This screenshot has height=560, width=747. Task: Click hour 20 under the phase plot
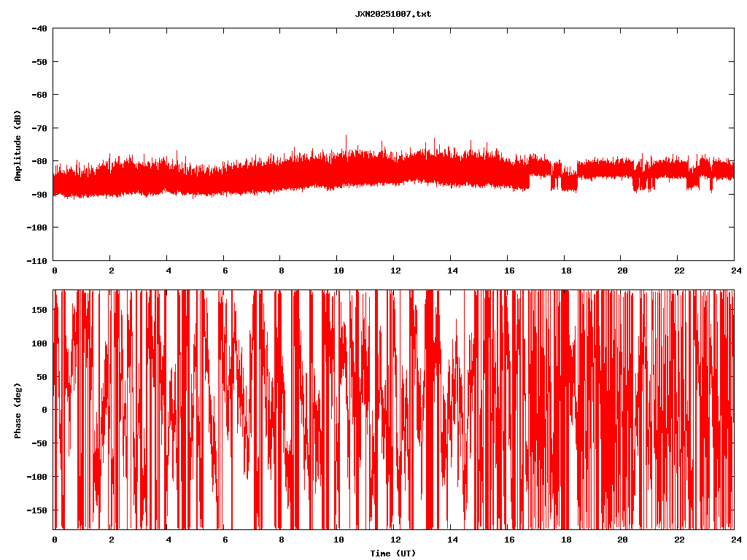tap(621, 540)
